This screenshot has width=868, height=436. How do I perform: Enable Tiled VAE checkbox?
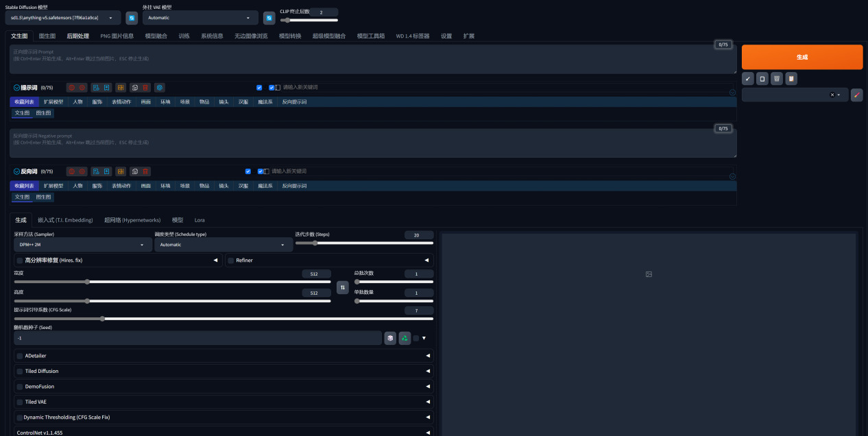(x=20, y=402)
